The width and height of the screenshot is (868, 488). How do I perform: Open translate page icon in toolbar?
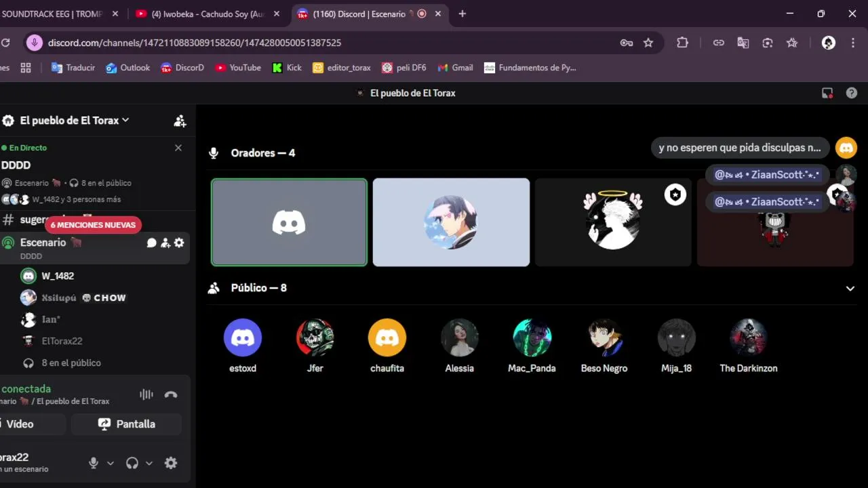tap(743, 43)
